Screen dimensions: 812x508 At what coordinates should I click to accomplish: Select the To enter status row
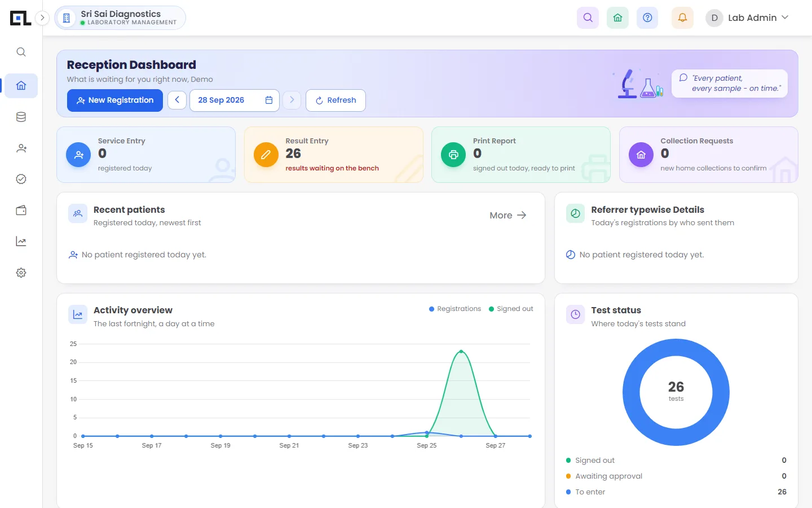point(676,492)
